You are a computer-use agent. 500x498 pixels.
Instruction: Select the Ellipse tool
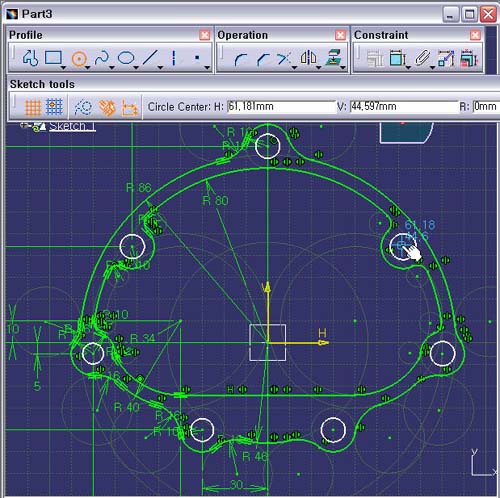tap(126, 58)
